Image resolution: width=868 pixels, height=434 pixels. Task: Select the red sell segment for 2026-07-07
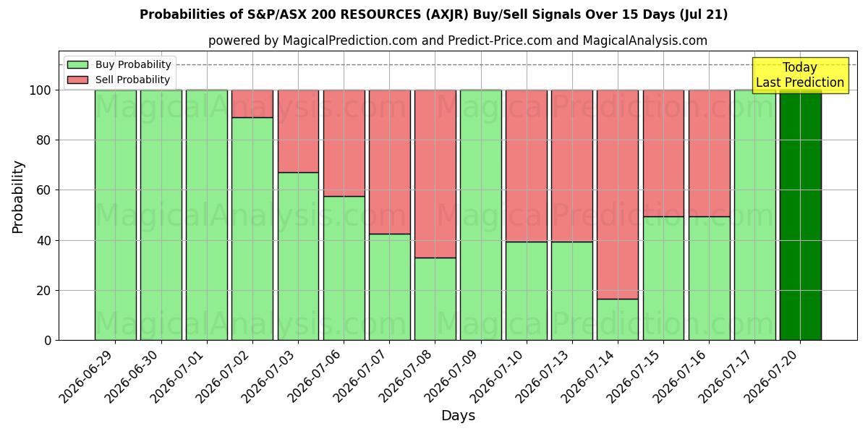(389, 162)
